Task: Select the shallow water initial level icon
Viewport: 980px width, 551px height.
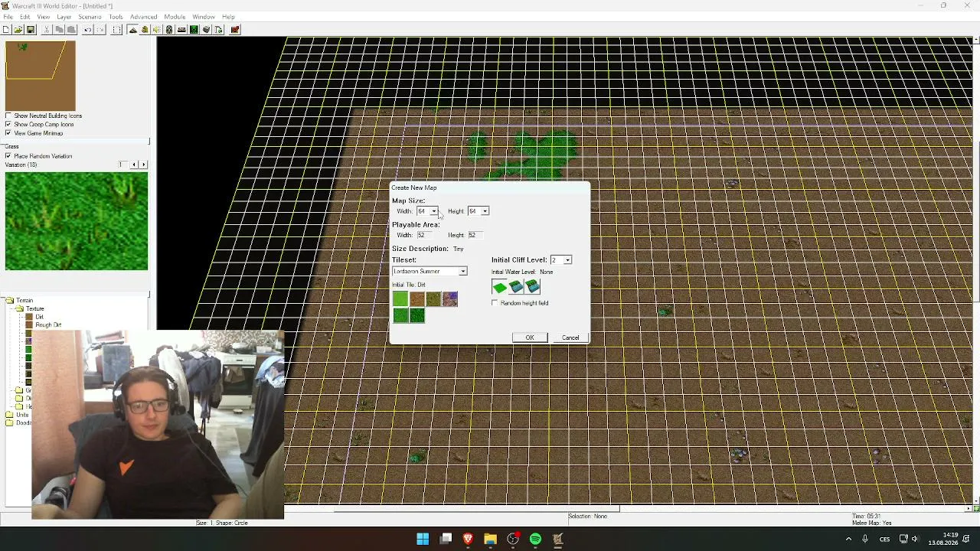Action: point(516,287)
